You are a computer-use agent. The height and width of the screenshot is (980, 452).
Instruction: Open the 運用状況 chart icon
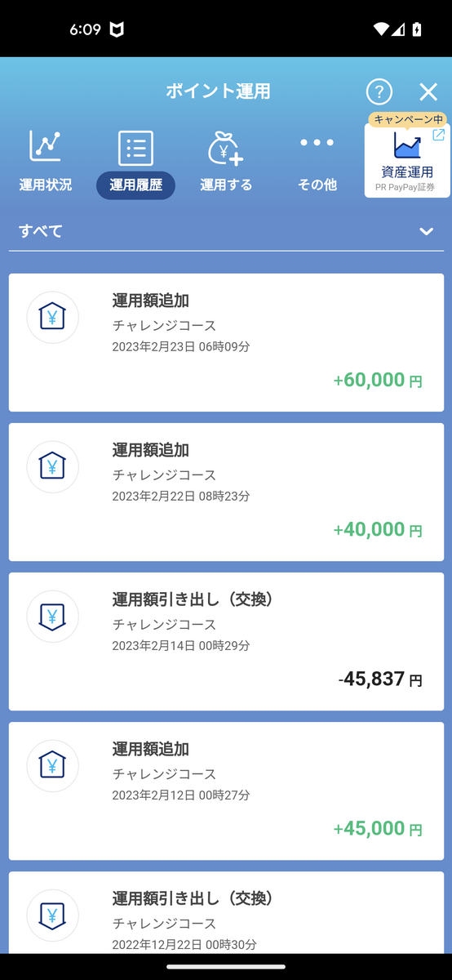point(46,146)
